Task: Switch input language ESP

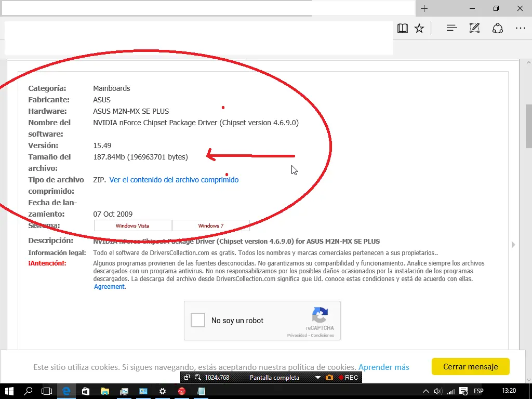Action: (478, 391)
